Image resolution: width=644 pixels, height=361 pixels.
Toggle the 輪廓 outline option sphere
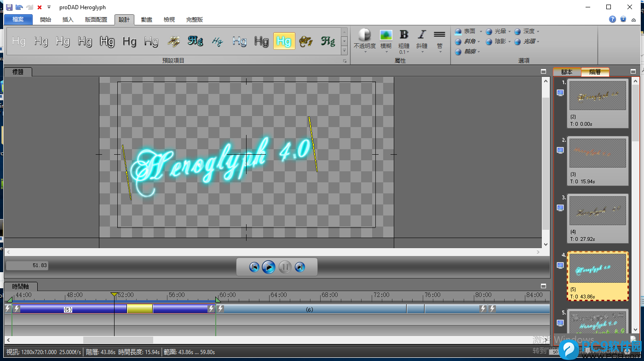(x=458, y=52)
